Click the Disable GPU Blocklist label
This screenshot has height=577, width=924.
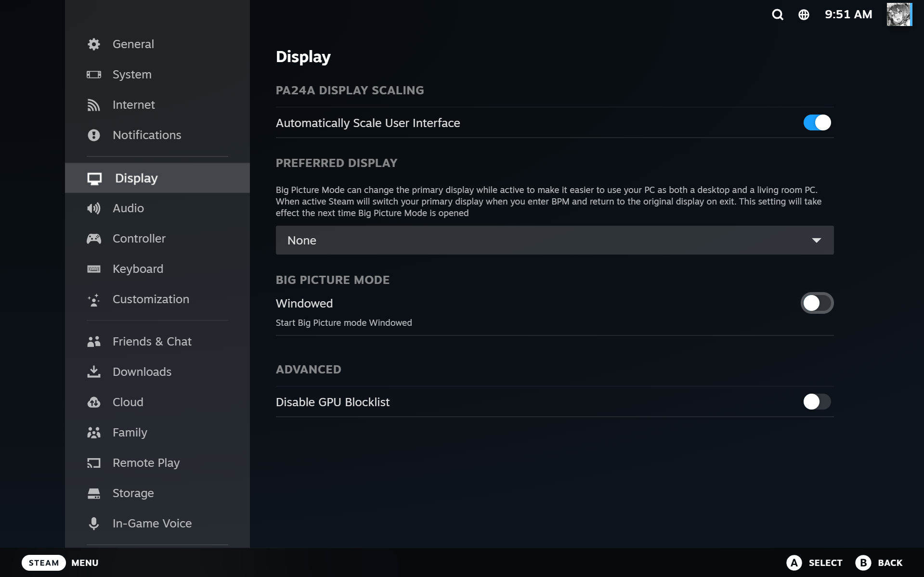click(x=333, y=402)
